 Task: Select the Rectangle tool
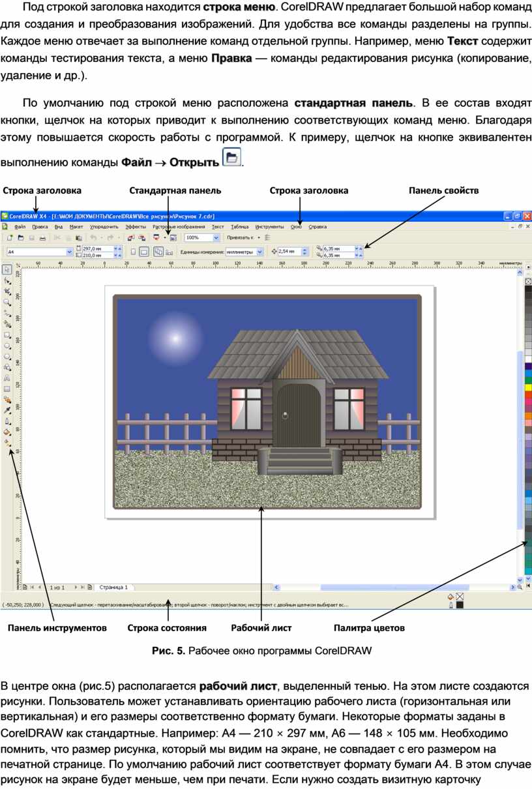7,335
